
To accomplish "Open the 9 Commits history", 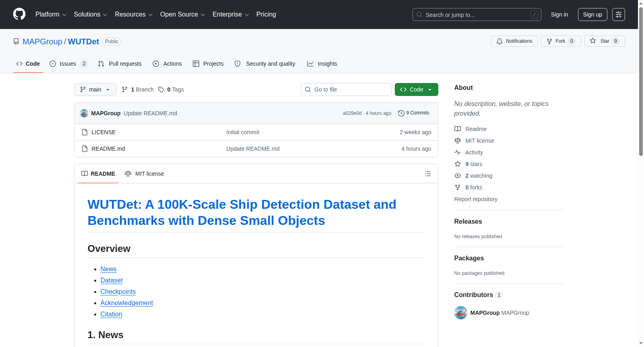I will pyautogui.click(x=414, y=113).
